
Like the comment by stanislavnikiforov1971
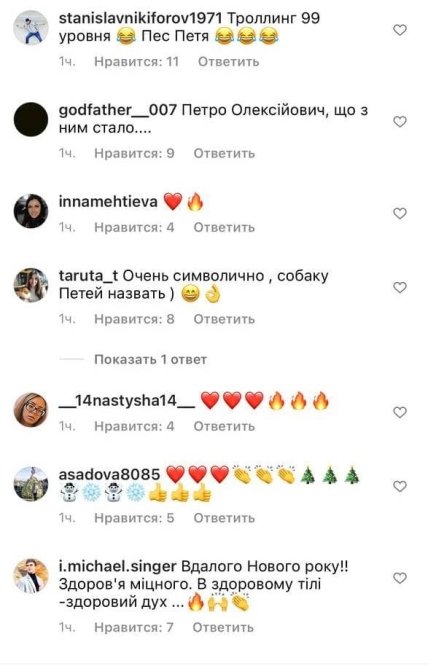click(x=400, y=30)
